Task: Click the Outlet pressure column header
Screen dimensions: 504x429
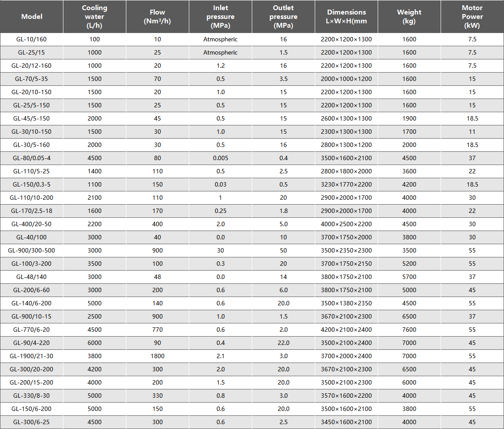Action: [283, 17]
